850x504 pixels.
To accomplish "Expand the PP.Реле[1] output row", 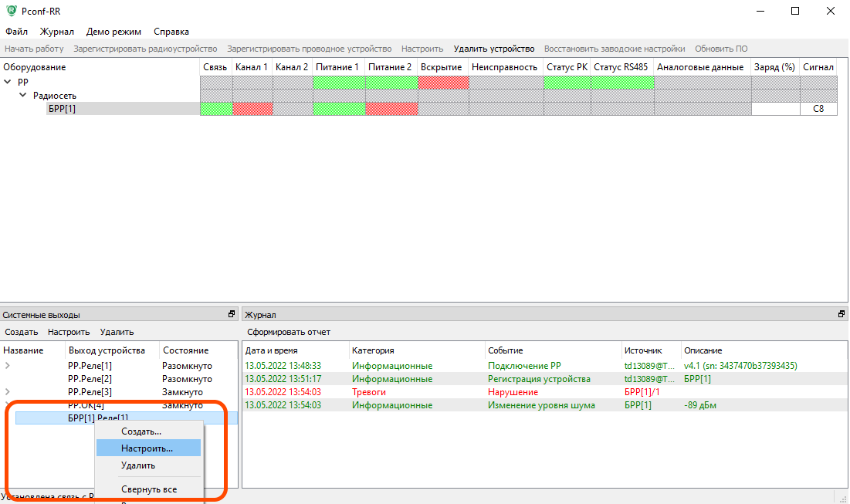I will 8,366.
